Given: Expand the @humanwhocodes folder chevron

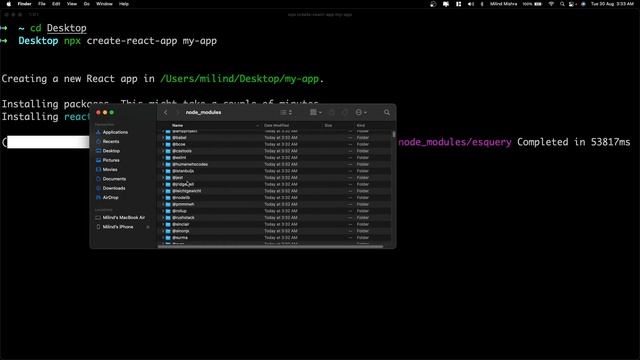Looking at the screenshot, I should click(x=163, y=164).
